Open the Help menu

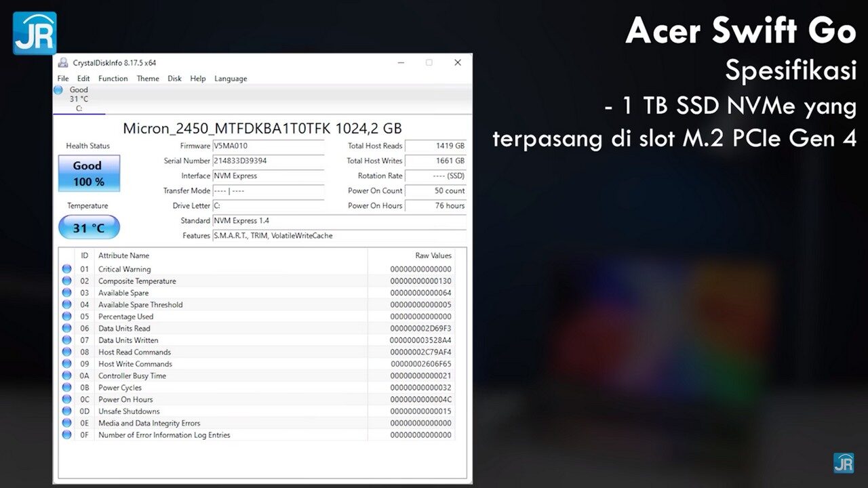(197, 79)
